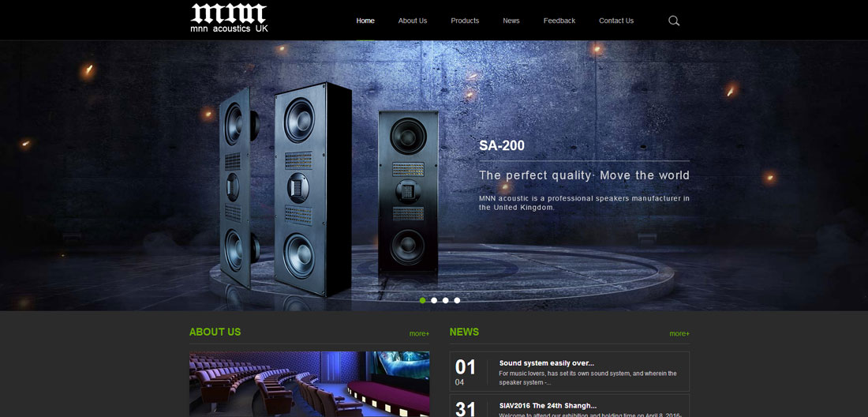
Task: Switch to the third banner slide dot
Action: [x=446, y=300]
